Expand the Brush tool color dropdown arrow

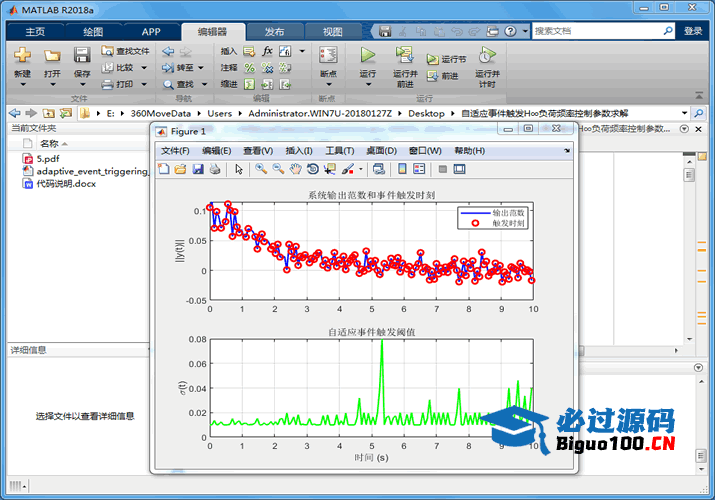[x=361, y=169]
